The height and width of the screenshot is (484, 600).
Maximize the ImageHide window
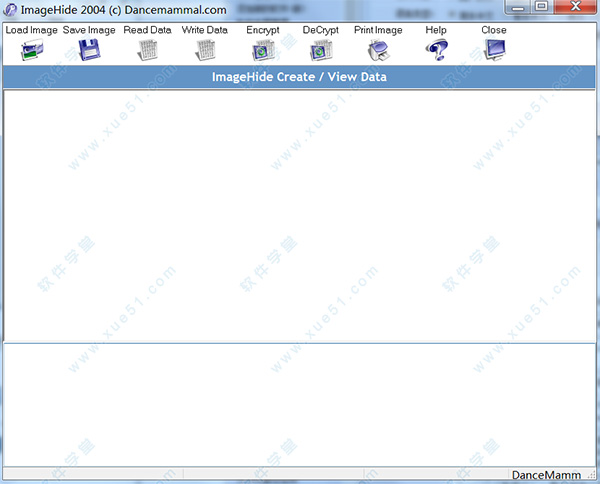(541, 7)
